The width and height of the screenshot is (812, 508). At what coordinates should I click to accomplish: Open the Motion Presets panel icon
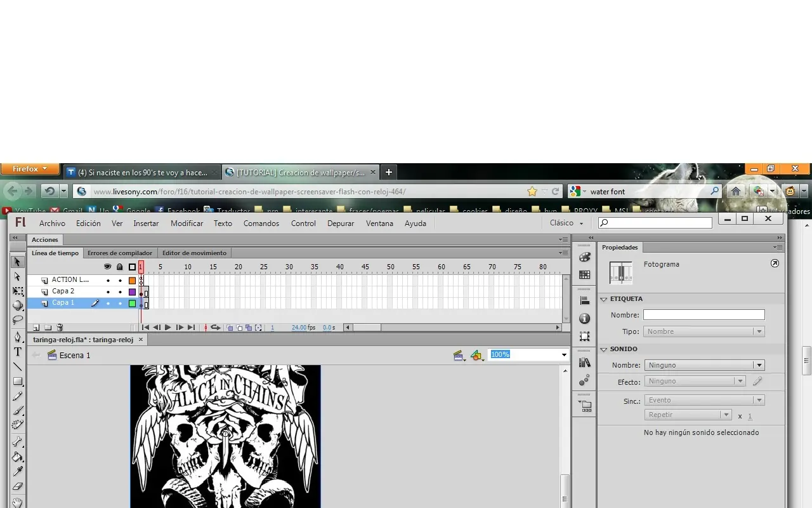(x=585, y=380)
